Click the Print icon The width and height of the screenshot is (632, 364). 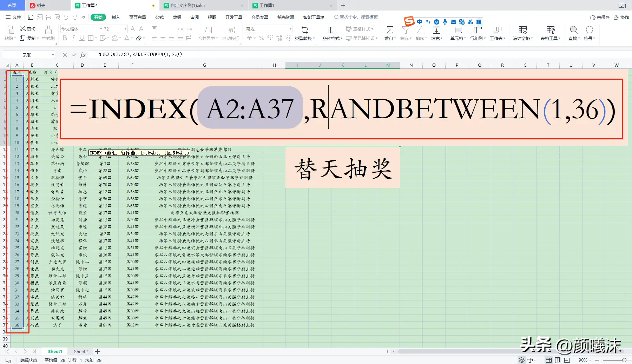pyautogui.click(x=48, y=17)
